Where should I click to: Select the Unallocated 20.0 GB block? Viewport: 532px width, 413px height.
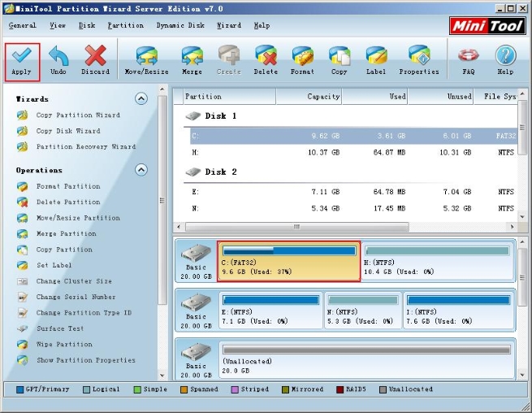click(366, 360)
